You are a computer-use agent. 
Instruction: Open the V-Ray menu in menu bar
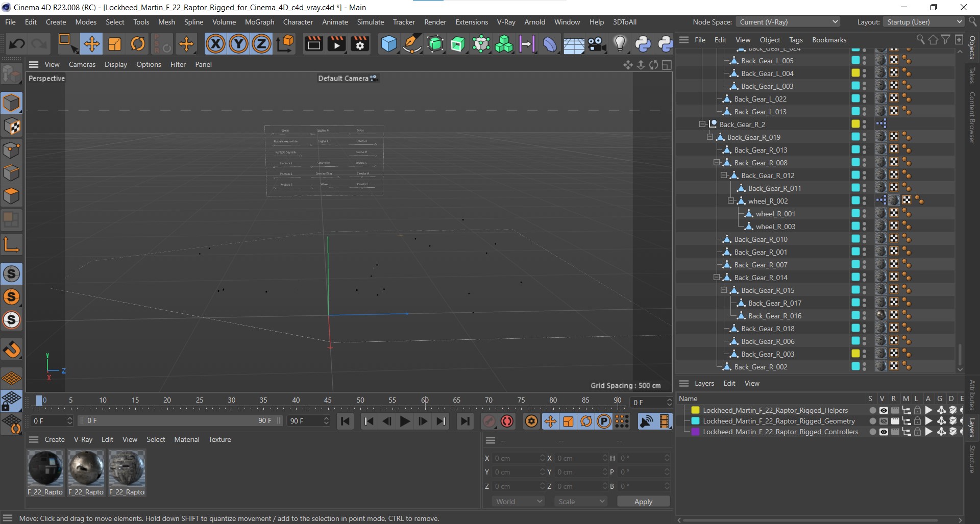pos(506,22)
